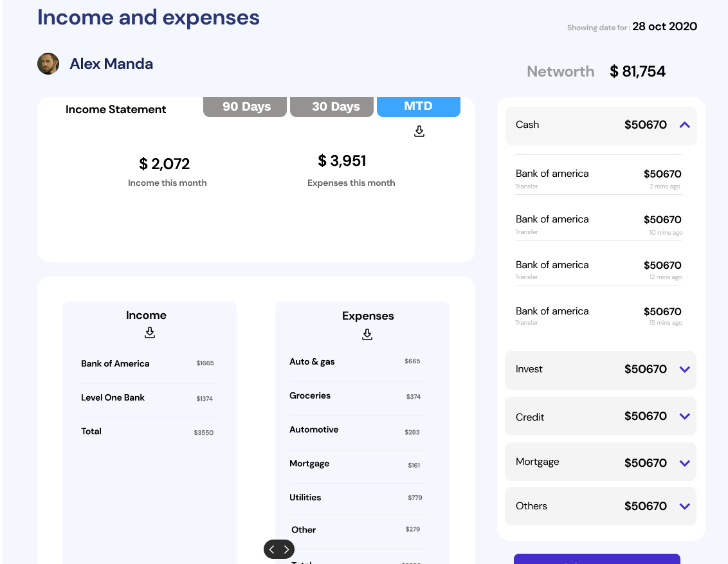Select the MTD tab

(x=418, y=107)
